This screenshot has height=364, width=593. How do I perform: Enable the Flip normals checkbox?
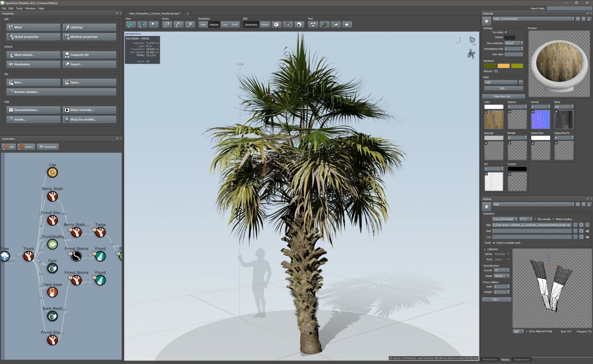tap(535, 219)
